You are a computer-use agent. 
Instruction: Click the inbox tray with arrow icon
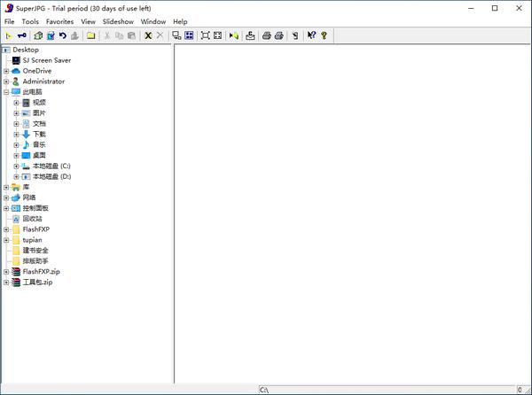[250, 35]
